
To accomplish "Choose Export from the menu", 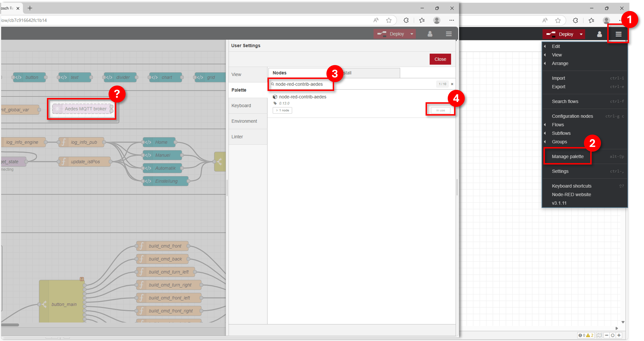I will point(584,87).
